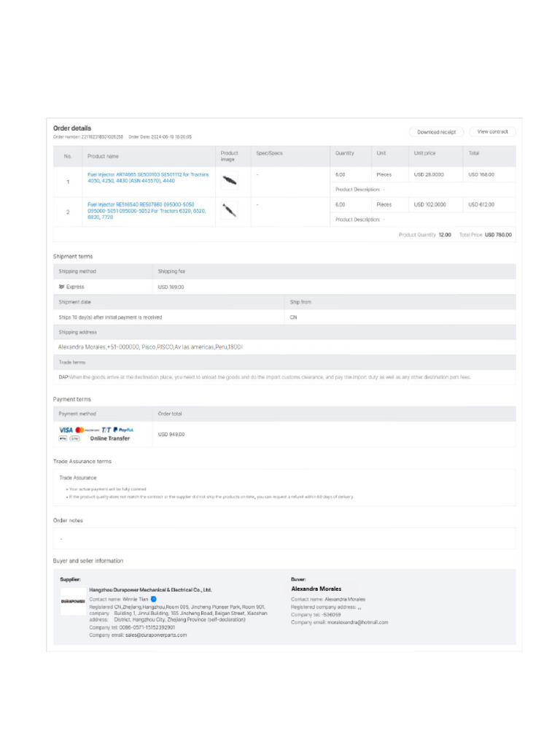The width and height of the screenshot is (560, 747).
Task: View first fuel injector product image
Action: (229, 179)
